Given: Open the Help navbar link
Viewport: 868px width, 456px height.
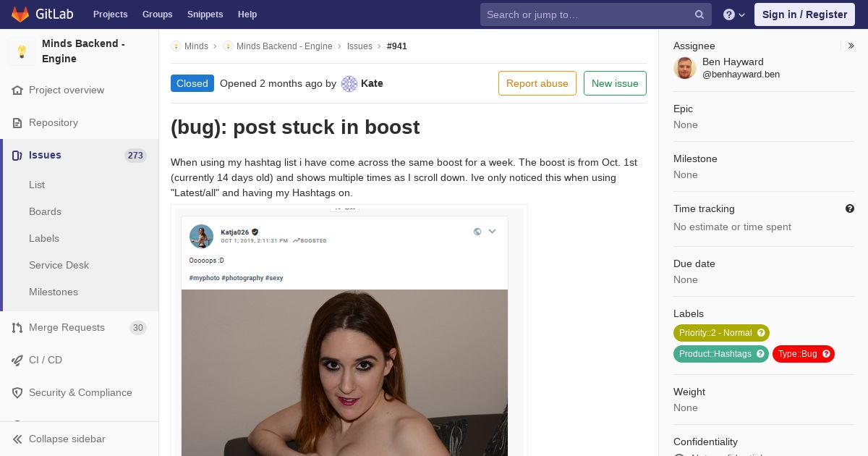Looking at the screenshot, I should coord(247,14).
